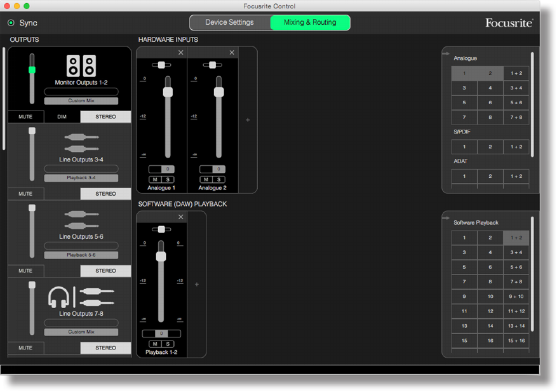Click the Line Outputs 3-4 level fader
This screenshot has width=557, height=392.
(x=32, y=131)
